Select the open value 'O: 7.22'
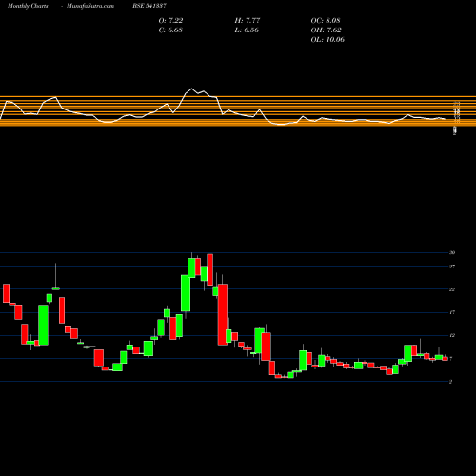The image size is (476, 476). [170, 20]
